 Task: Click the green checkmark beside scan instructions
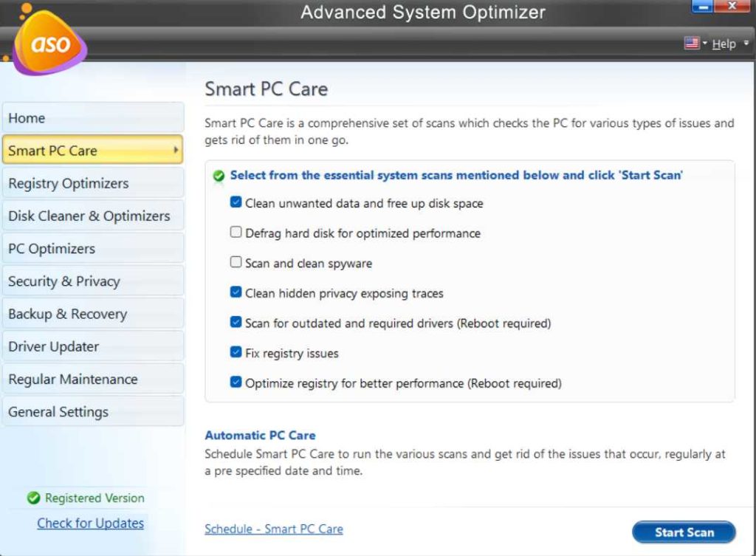pos(219,176)
